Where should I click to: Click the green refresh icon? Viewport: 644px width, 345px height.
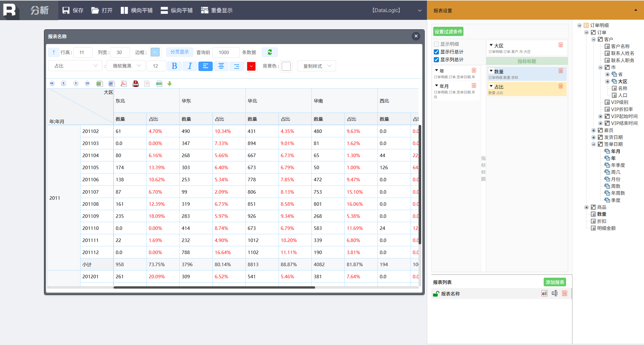(270, 52)
